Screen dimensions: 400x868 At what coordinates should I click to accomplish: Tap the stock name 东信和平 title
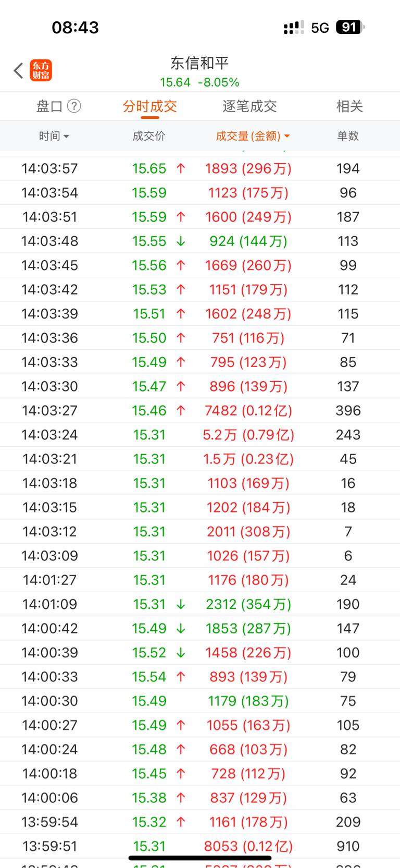[x=200, y=63]
